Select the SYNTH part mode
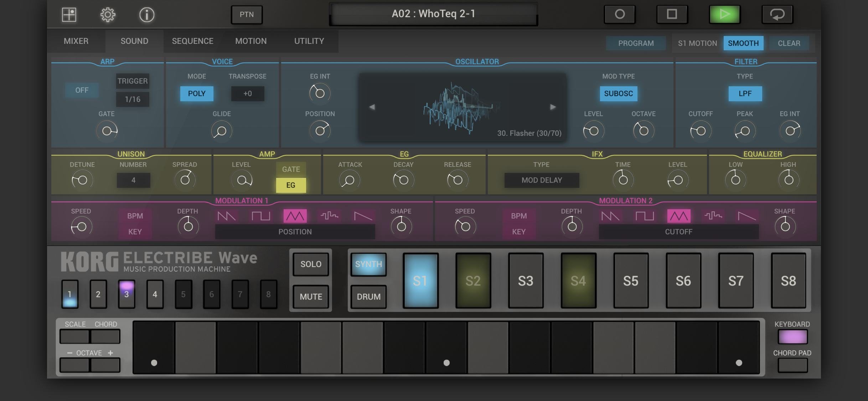Viewport: 868px width, 401px height. click(x=368, y=264)
